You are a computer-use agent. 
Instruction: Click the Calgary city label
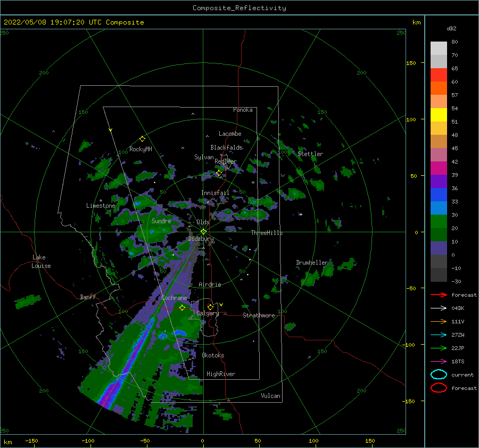pyautogui.click(x=208, y=313)
